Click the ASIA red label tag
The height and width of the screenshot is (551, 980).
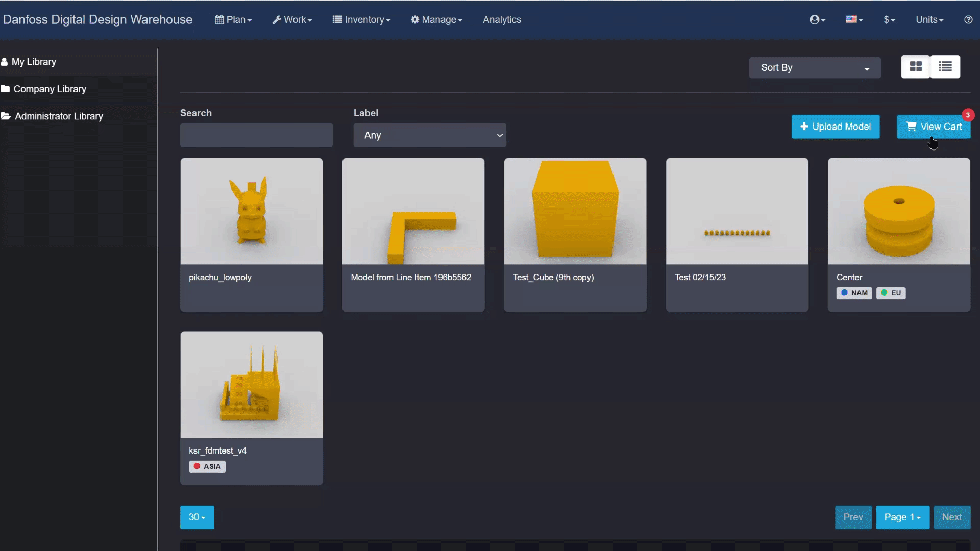[x=207, y=466]
